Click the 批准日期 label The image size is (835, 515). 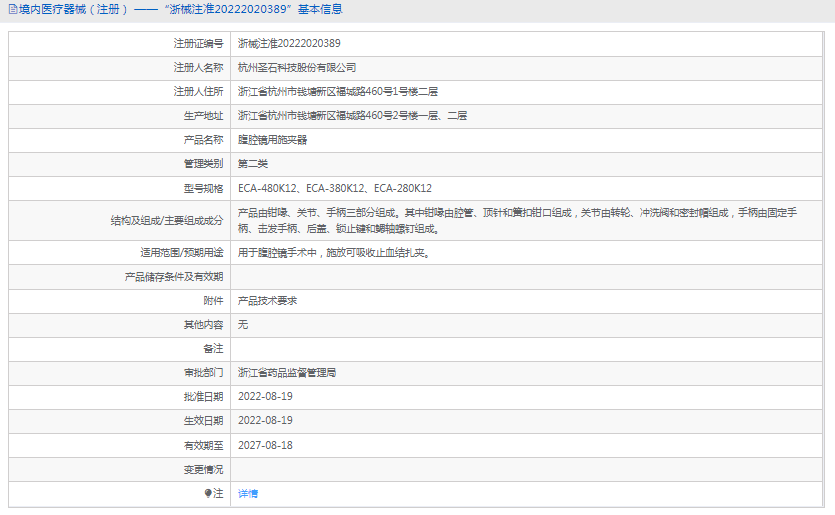(x=203, y=397)
